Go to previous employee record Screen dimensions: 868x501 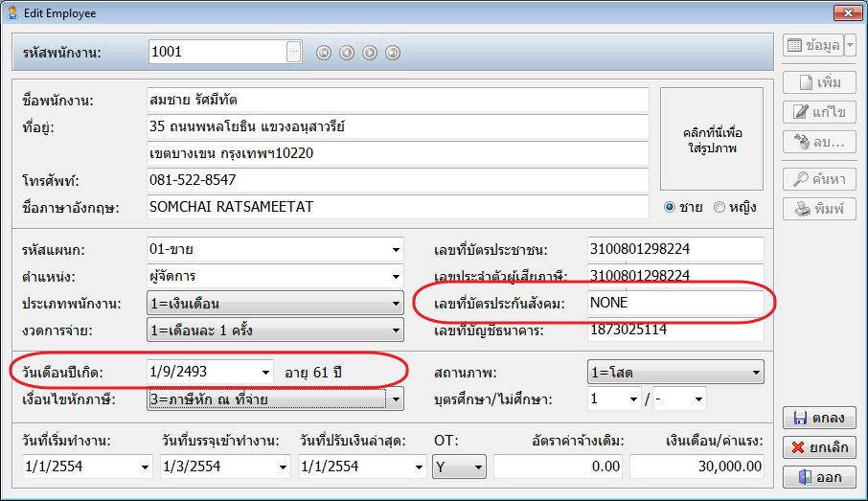347,53
